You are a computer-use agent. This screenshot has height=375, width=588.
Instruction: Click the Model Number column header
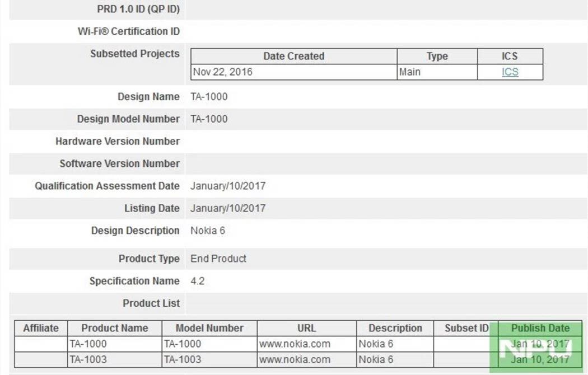point(209,328)
